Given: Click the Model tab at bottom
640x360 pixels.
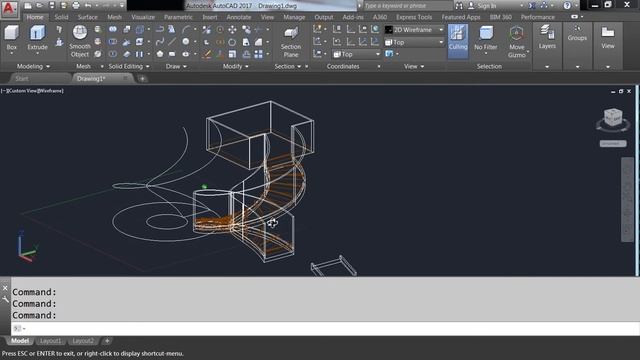Looking at the screenshot, I should point(20,341).
